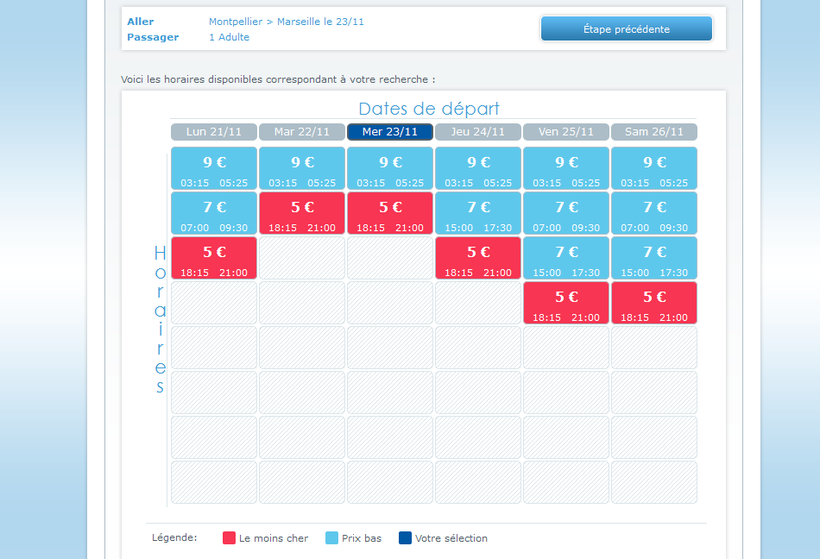Viewport: 820px width, 559px height.
Task: Select the Mer 23/11 date tab
Action: (390, 132)
